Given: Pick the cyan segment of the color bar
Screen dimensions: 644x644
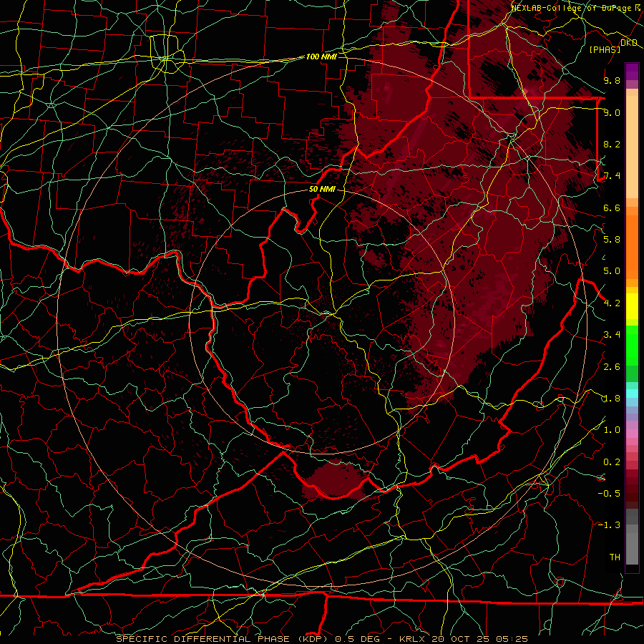Looking at the screenshot, I should (632, 394).
